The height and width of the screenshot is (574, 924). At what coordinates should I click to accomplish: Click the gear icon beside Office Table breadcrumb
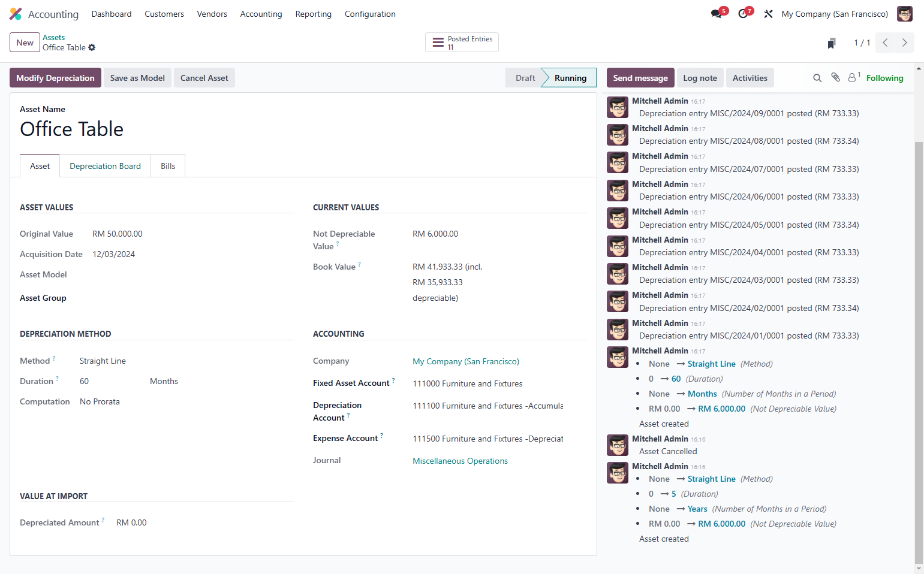click(92, 47)
